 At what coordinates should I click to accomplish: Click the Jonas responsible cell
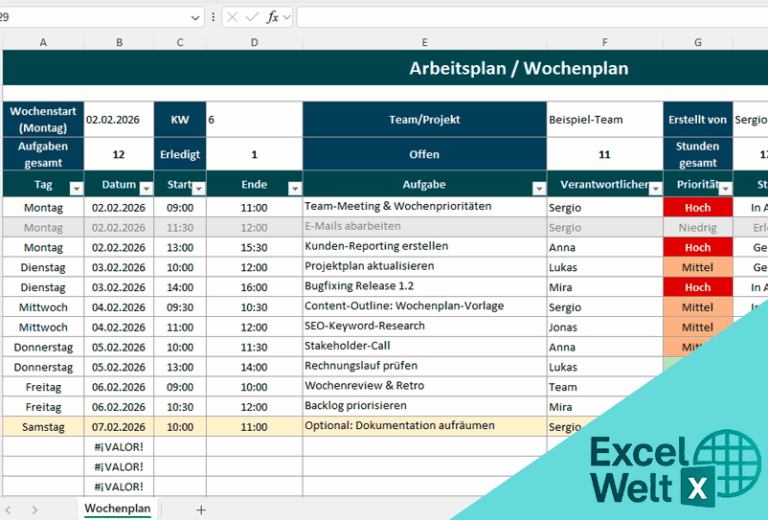(605, 327)
